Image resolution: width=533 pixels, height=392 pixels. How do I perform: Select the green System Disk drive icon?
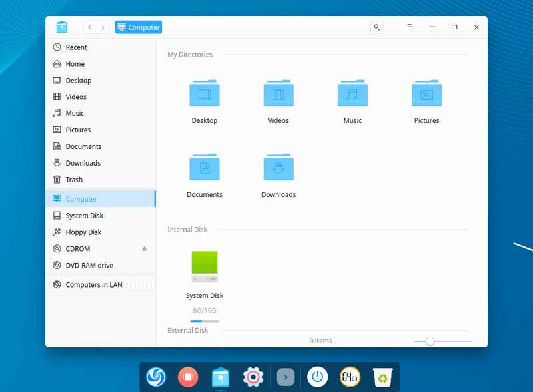[205, 266]
